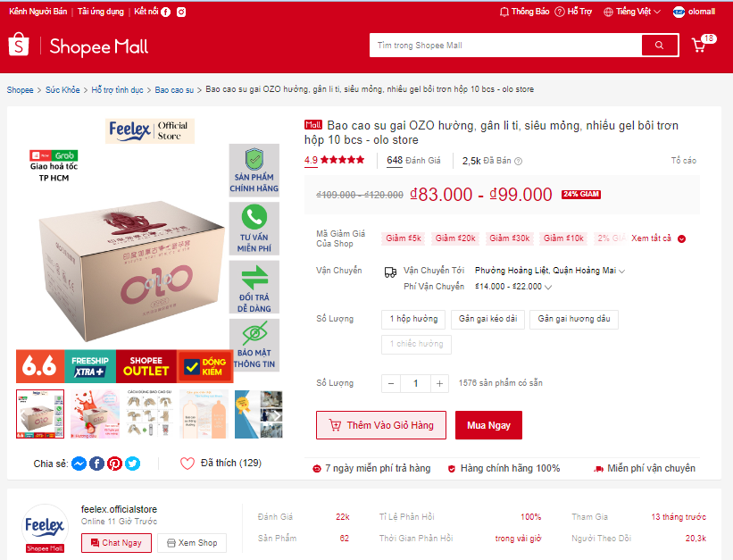
Task: Click Thêm Vào Giỏ Hàng button
Action: point(381,425)
